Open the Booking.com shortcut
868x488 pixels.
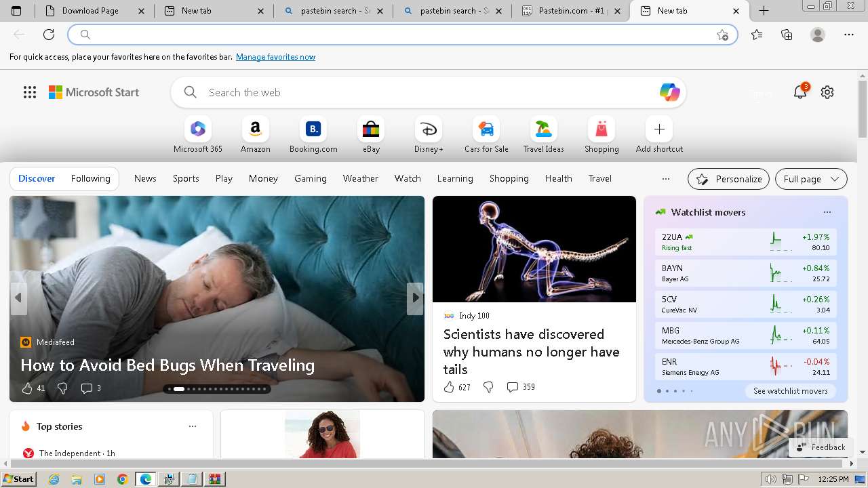(313, 135)
